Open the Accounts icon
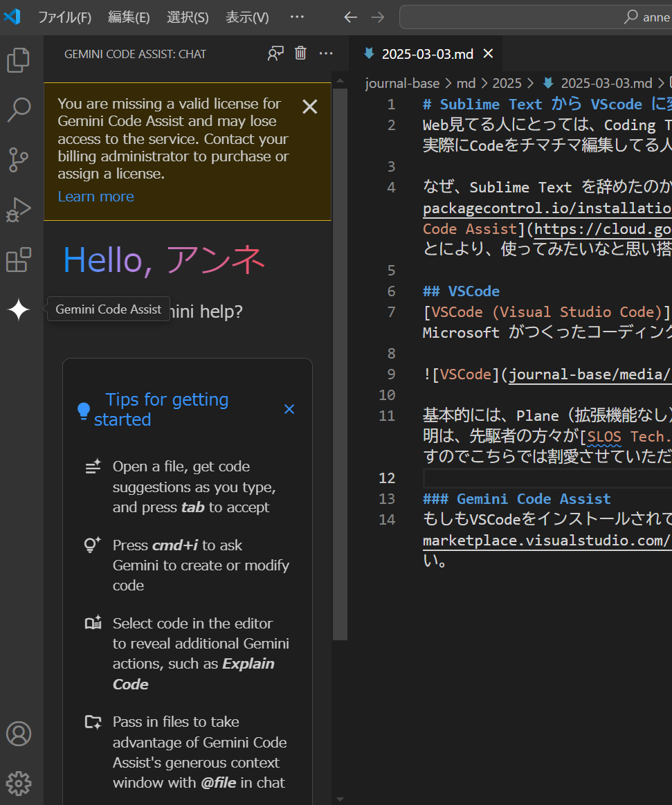This screenshot has height=805, width=672. (x=18, y=734)
